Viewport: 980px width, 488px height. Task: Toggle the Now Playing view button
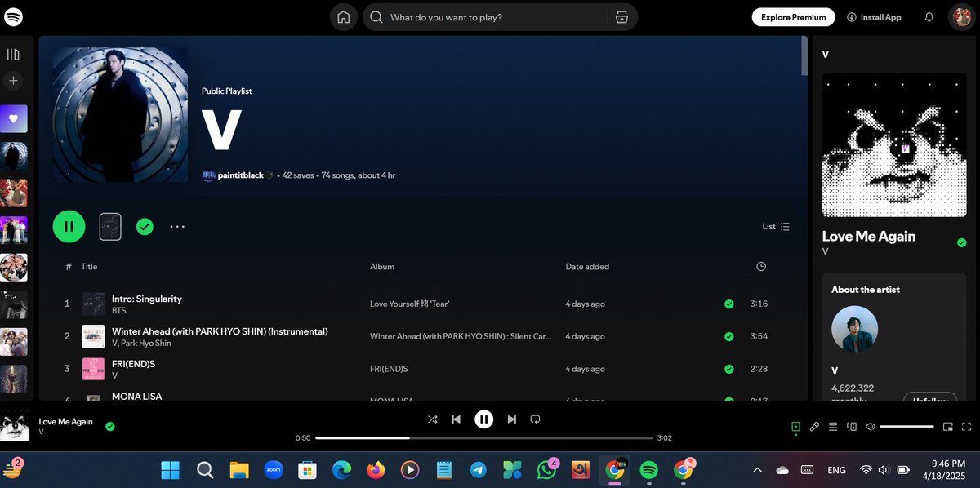point(795,426)
